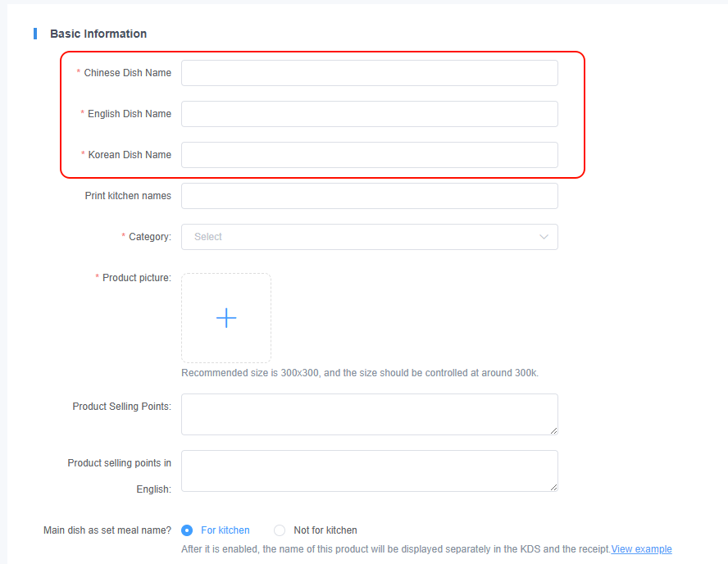728x564 pixels.
Task: Click resize handle of English selling points box
Action: (554, 488)
